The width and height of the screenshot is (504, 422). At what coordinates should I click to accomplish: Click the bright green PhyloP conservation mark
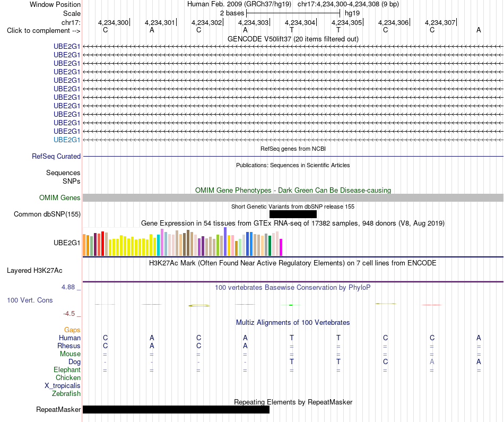291,305
